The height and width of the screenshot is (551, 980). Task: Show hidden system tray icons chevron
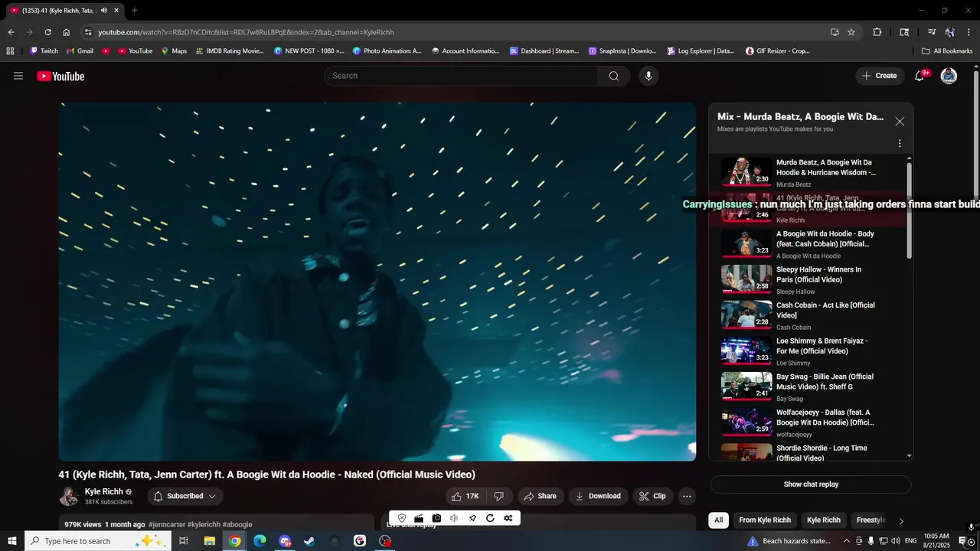[848, 541]
